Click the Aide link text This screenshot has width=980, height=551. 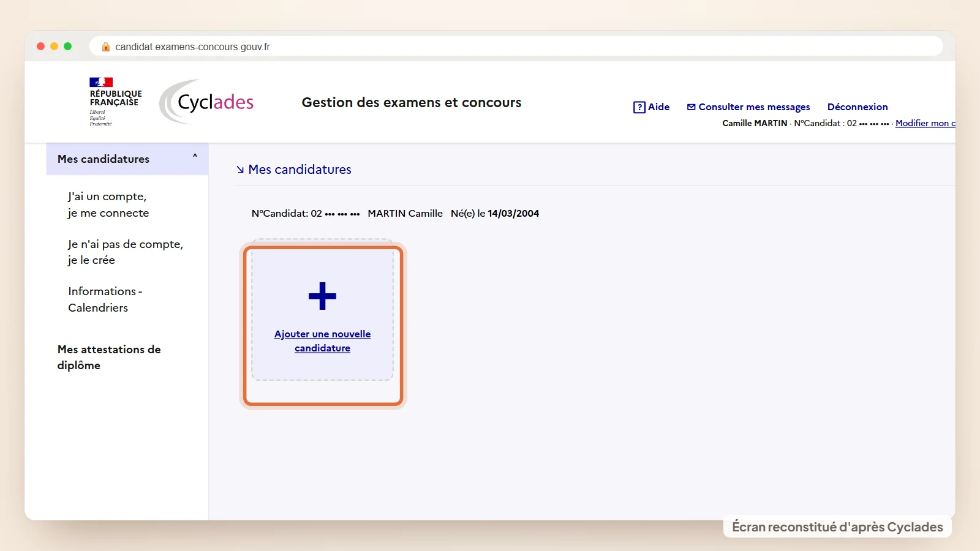click(658, 107)
